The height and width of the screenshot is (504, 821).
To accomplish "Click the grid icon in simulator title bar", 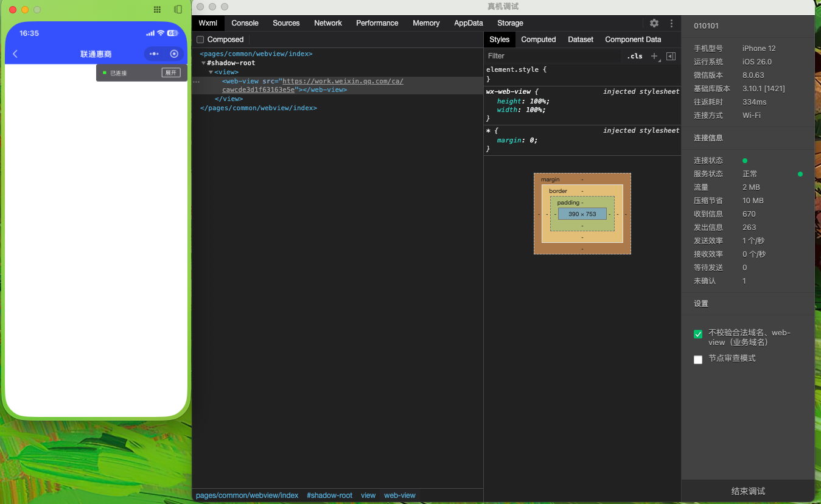I will coord(157,10).
